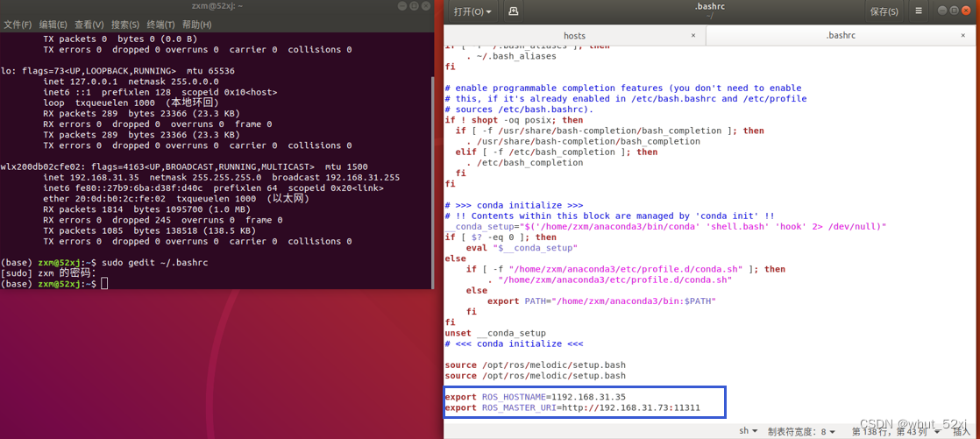
Task: Click the 'inet6 ::1 prefixlen 128' line
Action: coord(160,92)
